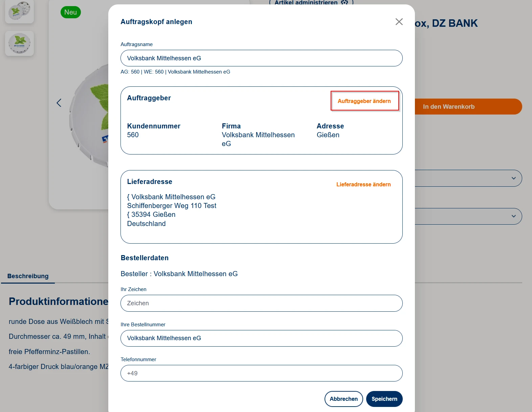Image resolution: width=532 pixels, height=412 pixels.
Task: Cancel the dialog via Abbrechen
Action: point(343,399)
